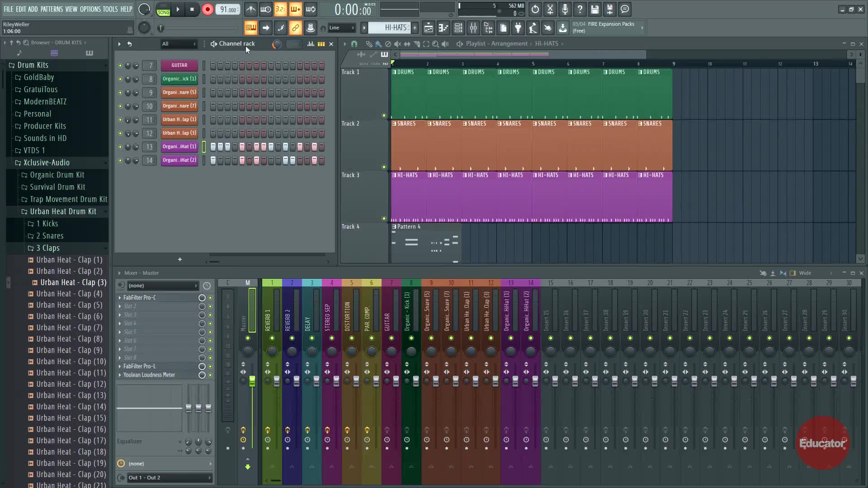The image size is (868, 488).
Task: Click the red record button
Action: point(208,9)
